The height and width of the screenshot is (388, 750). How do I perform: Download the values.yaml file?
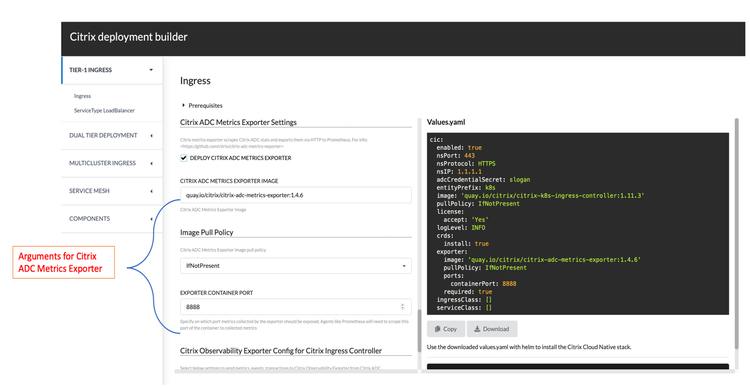[x=492, y=329]
